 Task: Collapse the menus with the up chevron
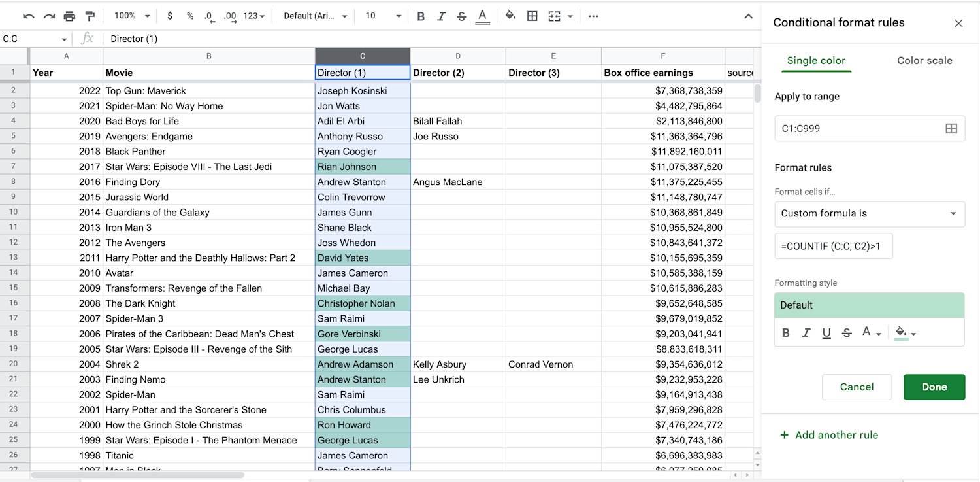point(749,16)
